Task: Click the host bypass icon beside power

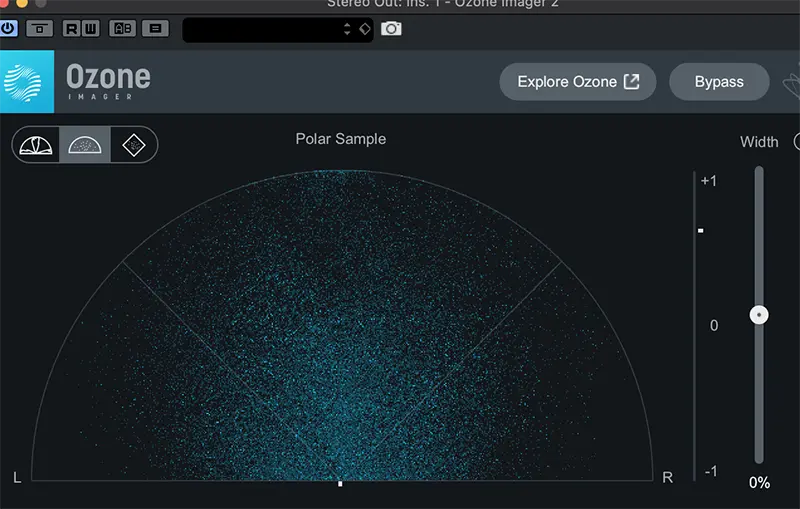Action: [40, 29]
